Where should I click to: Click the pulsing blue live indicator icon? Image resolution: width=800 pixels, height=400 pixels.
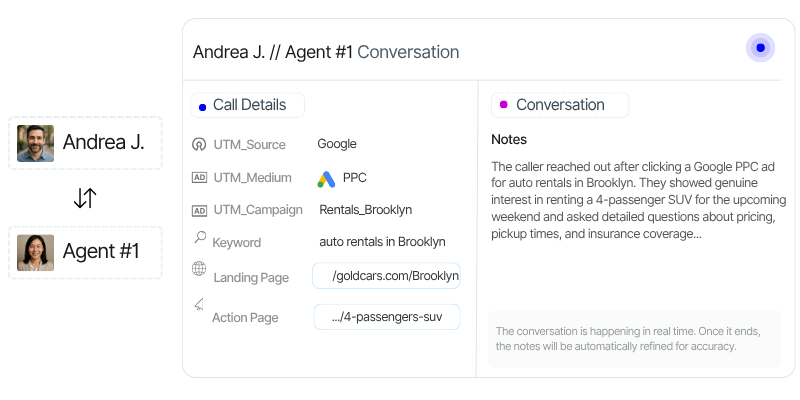tap(760, 48)
